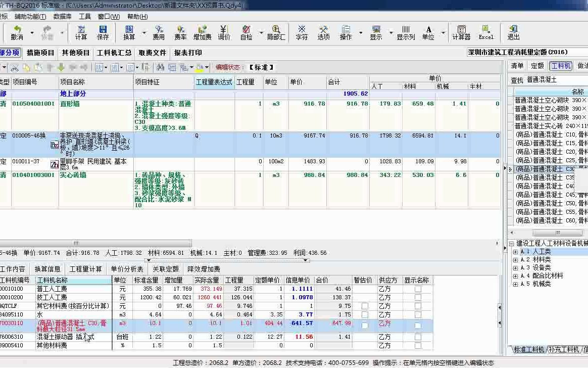
Task: Click the 查找 search field with 普通混凝土
Action: click(x=557, y=80)
